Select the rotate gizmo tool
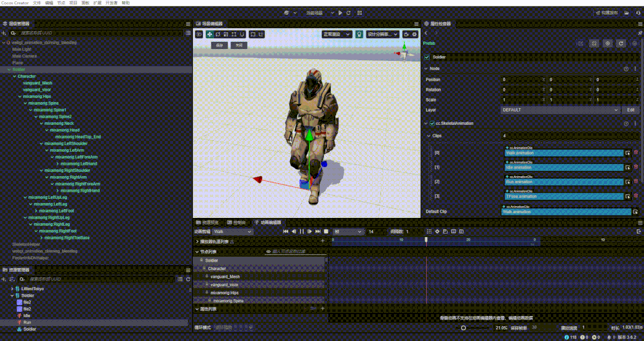This screenshot has width=644, height=341. tap(218, 35)
